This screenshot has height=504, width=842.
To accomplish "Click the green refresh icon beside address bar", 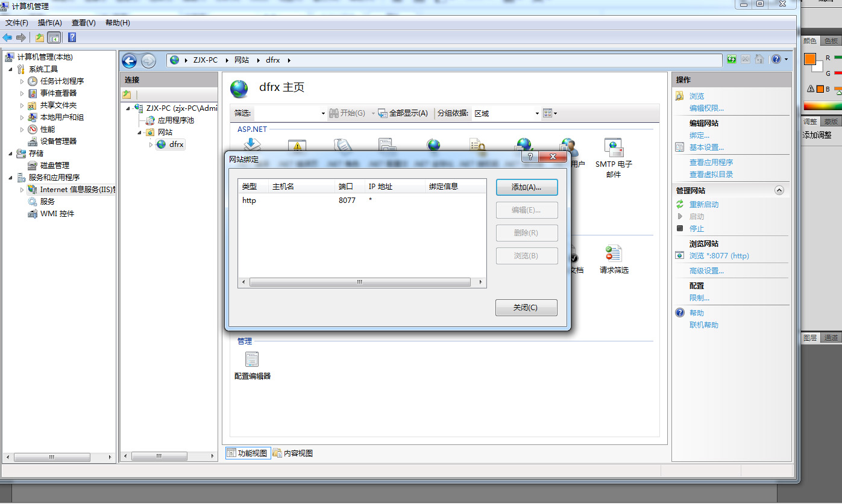I will point(732,60).
